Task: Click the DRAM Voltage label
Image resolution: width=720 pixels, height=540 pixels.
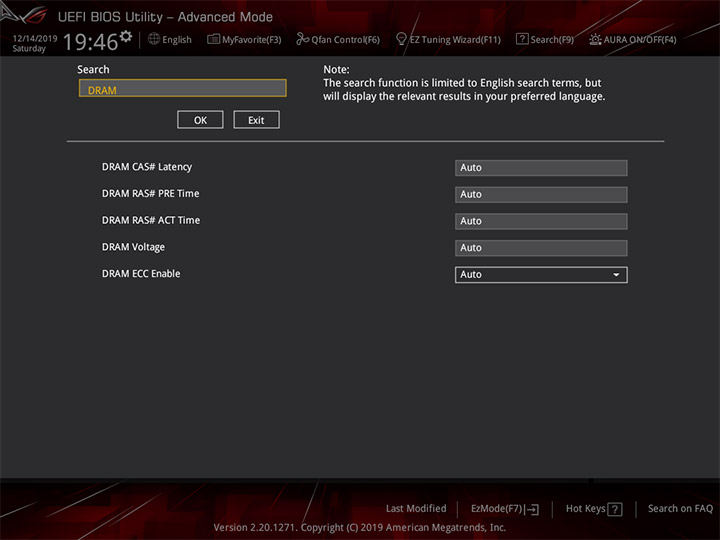Action: [133, 247]
